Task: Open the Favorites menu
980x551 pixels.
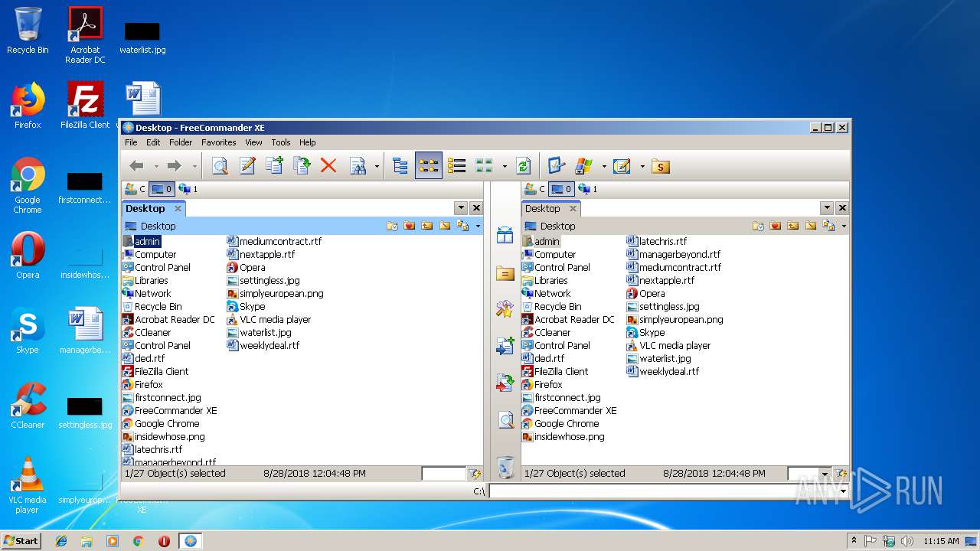Action: (x=218, y=142)
